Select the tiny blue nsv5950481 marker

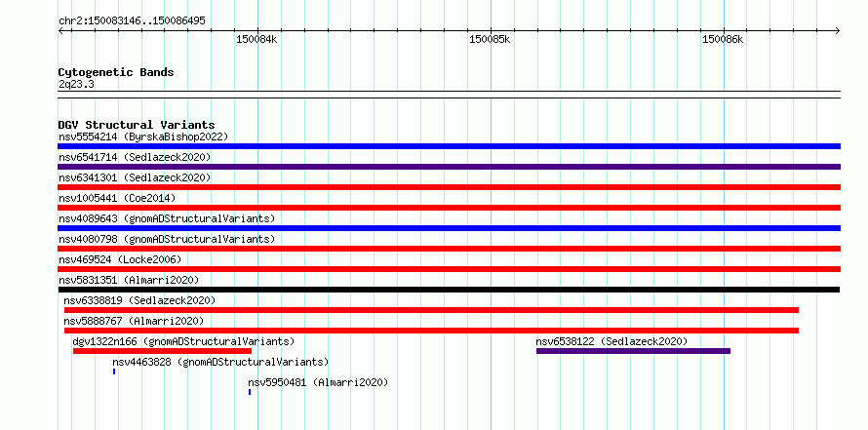250,392
